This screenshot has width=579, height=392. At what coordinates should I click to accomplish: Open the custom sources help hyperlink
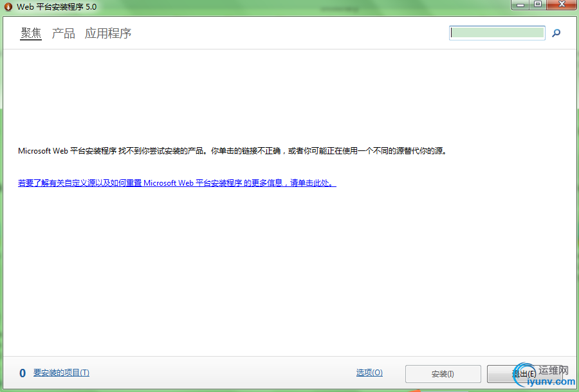[x=175, y=183]
